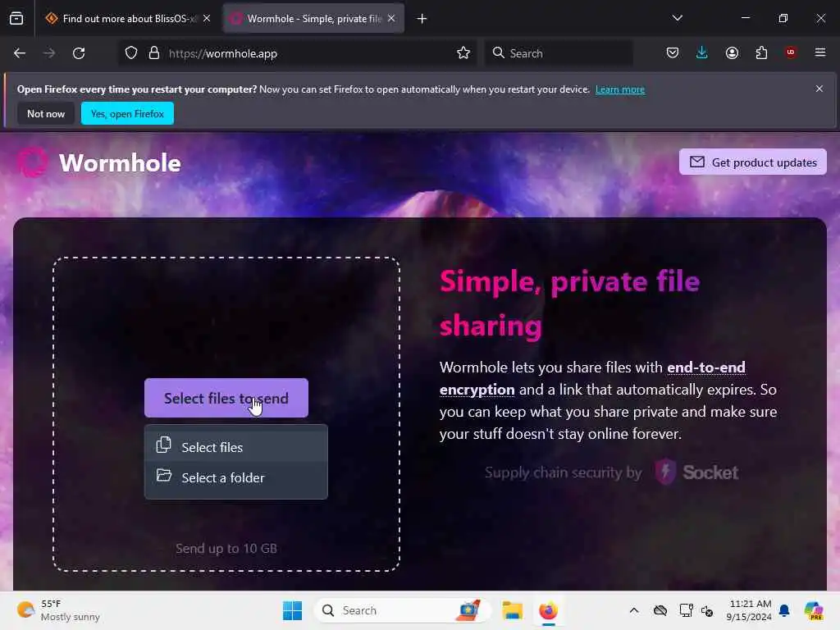Open the end-to-end encryption link
The height and width of the screenshot is (630, 840).
click(x=592, y=378)
